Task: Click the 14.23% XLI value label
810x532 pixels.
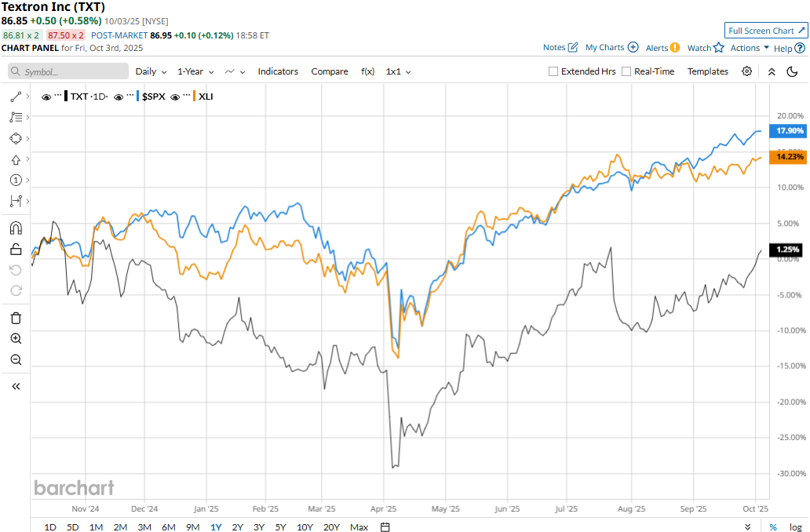Action: pos(788,156)
